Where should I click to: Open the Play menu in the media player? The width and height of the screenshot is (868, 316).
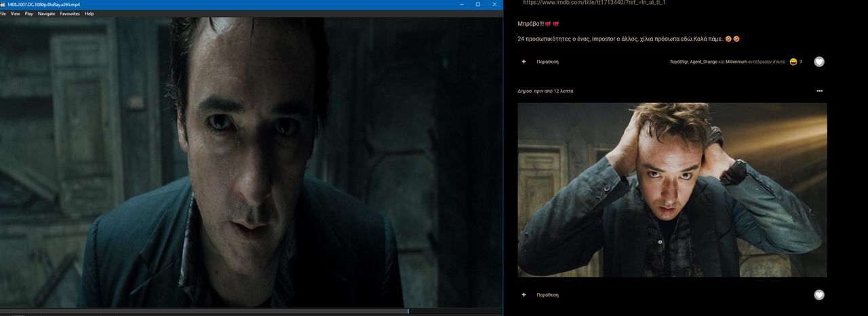29,14
